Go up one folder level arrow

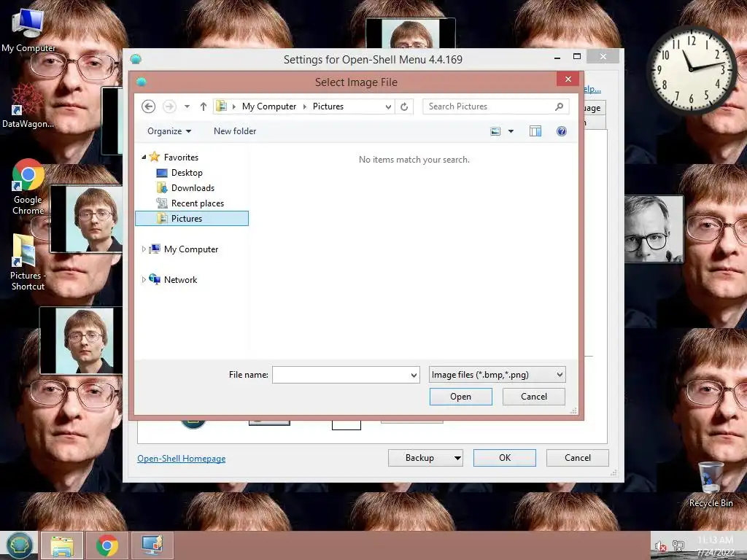204,106
